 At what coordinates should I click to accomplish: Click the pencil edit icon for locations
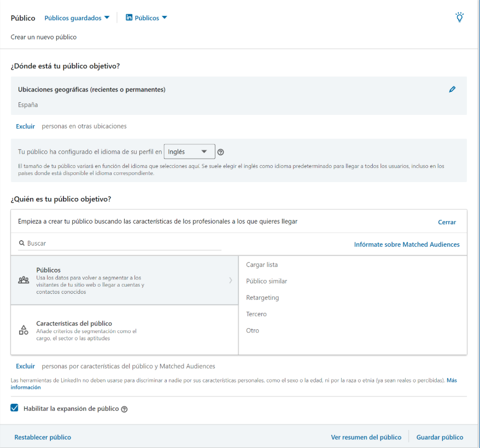coord(452,89)
